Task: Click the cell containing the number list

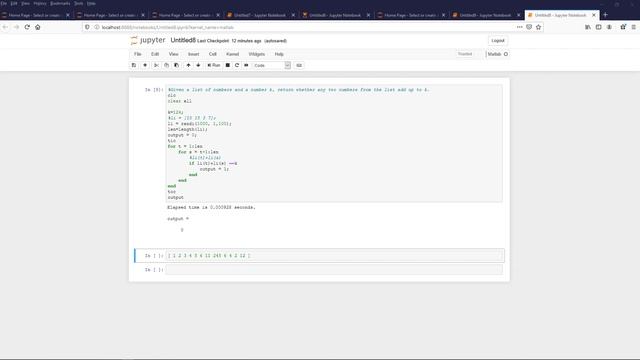Action: [x=334, y=256]
